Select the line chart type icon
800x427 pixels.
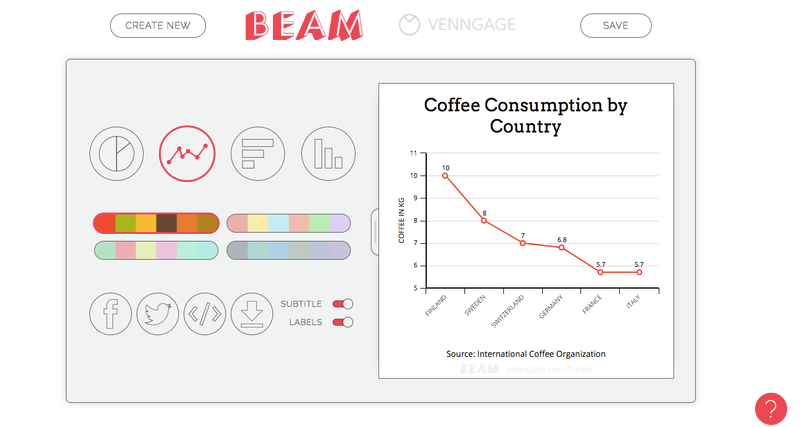(x=187, y=154)
